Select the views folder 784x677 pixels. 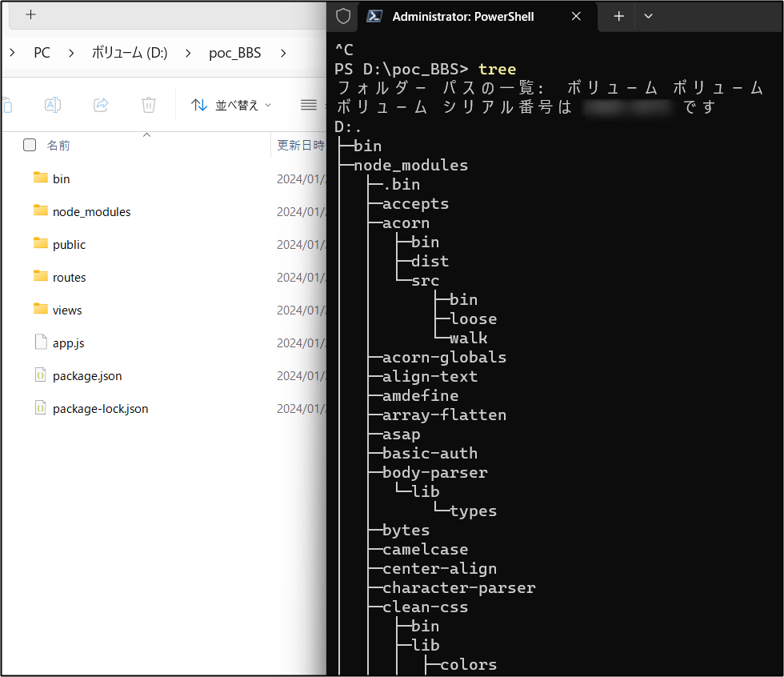tap(67, 310)
